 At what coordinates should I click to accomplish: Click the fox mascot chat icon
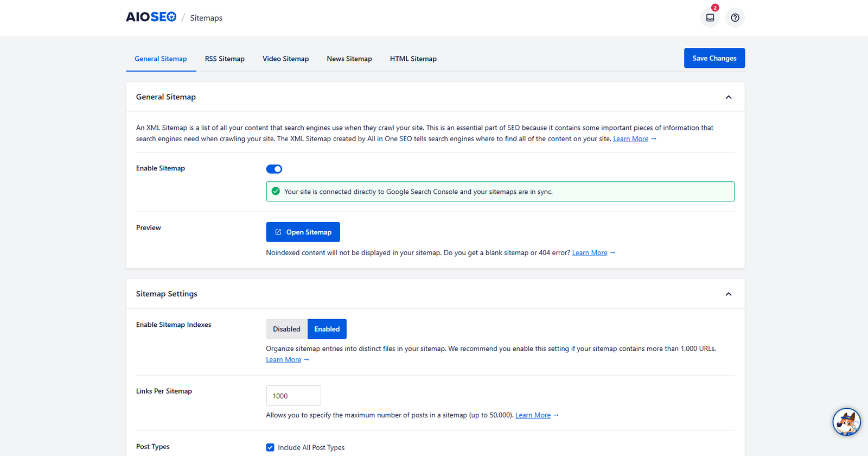point(846,422)
